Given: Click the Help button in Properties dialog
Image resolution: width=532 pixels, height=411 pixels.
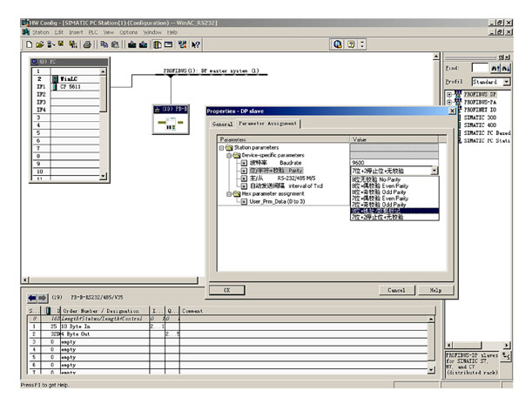Looking at the screenshot, I should (435, 290).
